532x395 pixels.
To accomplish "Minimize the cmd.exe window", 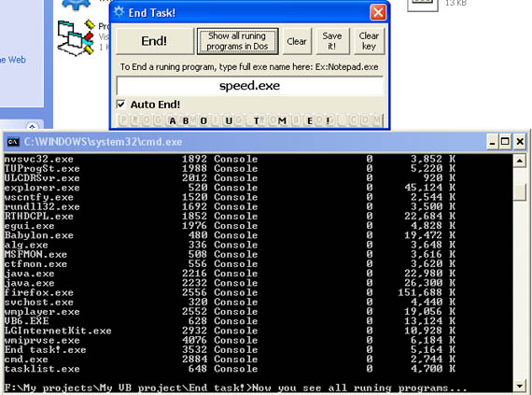I will tap(492, 142).
